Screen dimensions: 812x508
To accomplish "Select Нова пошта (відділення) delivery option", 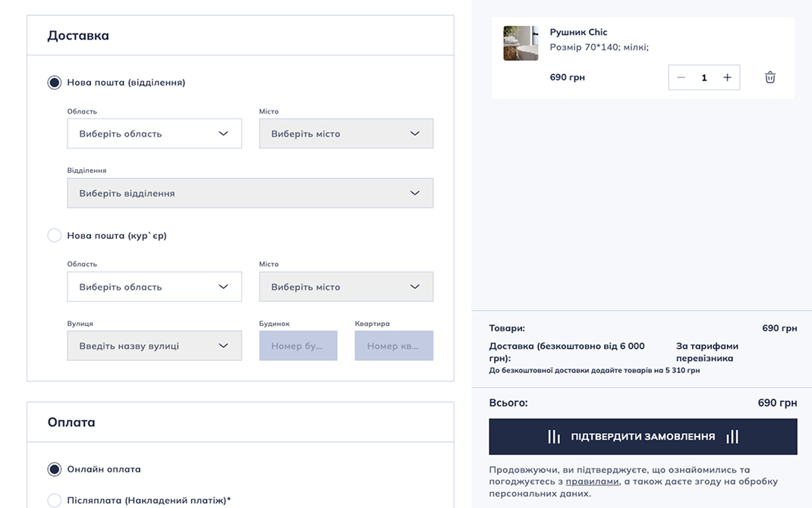I will pos(55,83).
